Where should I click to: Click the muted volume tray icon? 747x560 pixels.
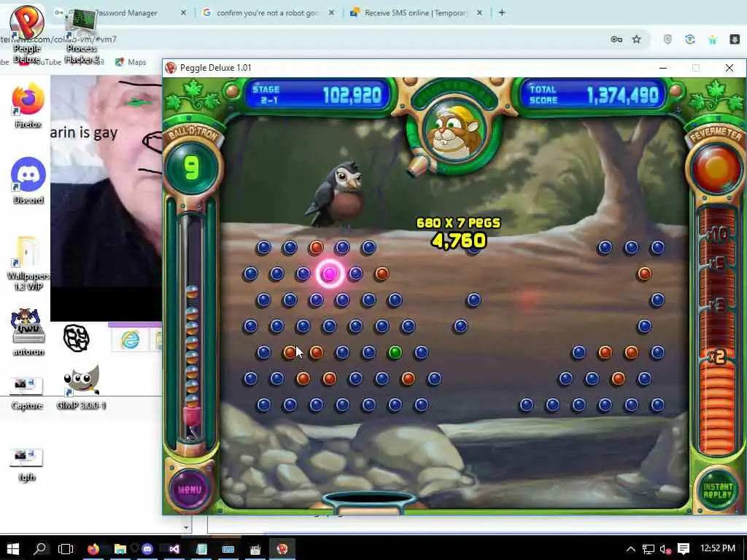pyautogui.click(x=665, y=549)
